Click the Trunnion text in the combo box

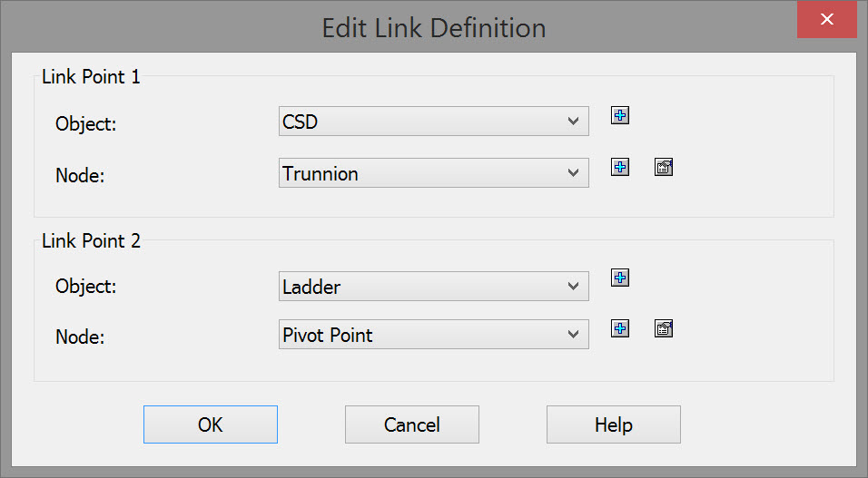pos(321,173)
